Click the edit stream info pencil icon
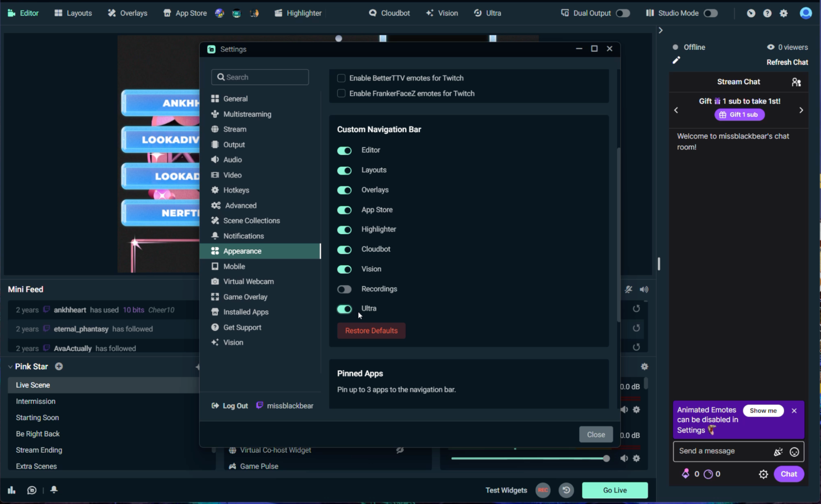 [676, 60]
